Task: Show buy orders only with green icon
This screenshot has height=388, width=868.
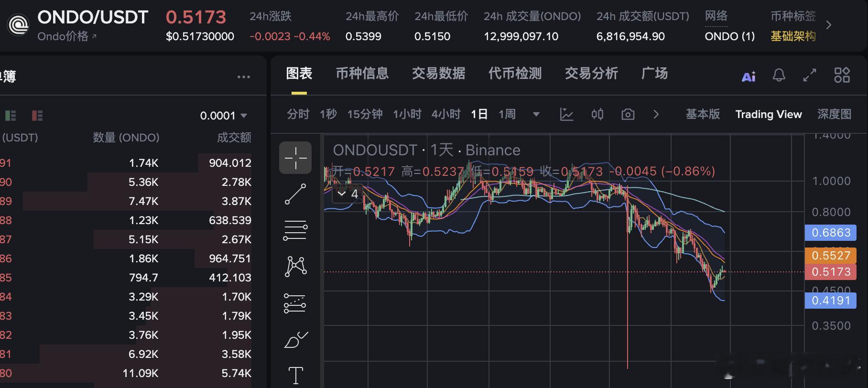Action: click(11, 115)
